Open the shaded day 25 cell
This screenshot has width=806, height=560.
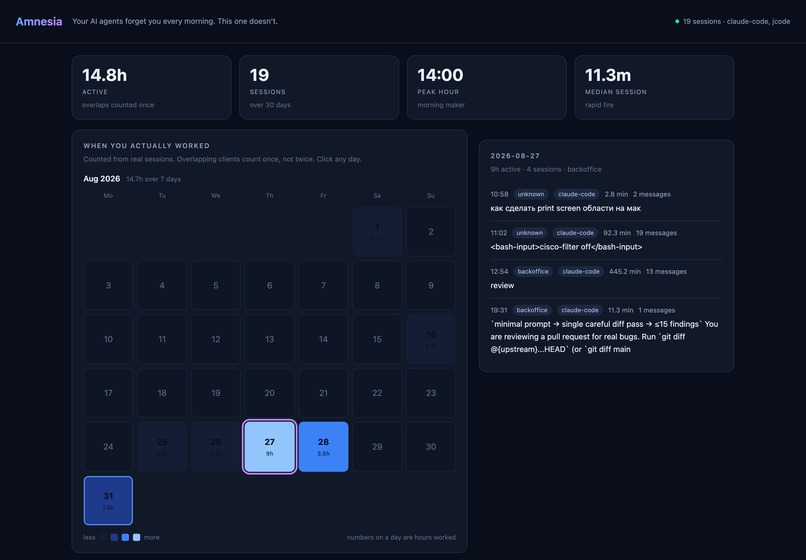[x=162, y=447]
